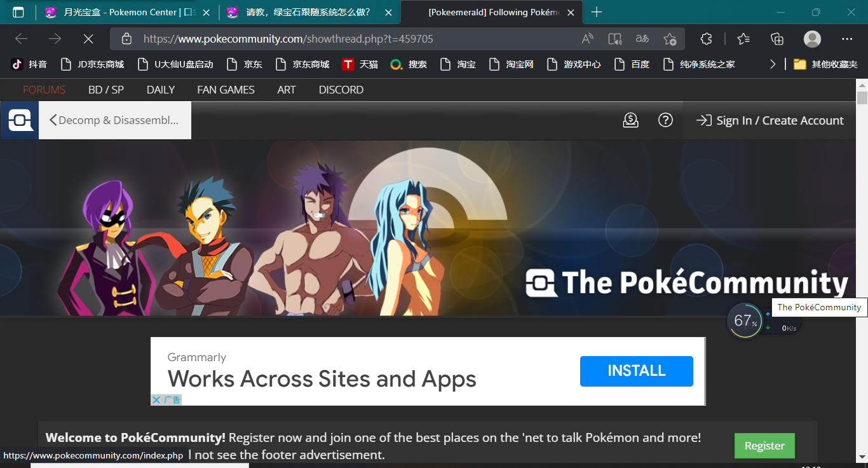
Task: Open the help question mark icon
Action: 665,120
